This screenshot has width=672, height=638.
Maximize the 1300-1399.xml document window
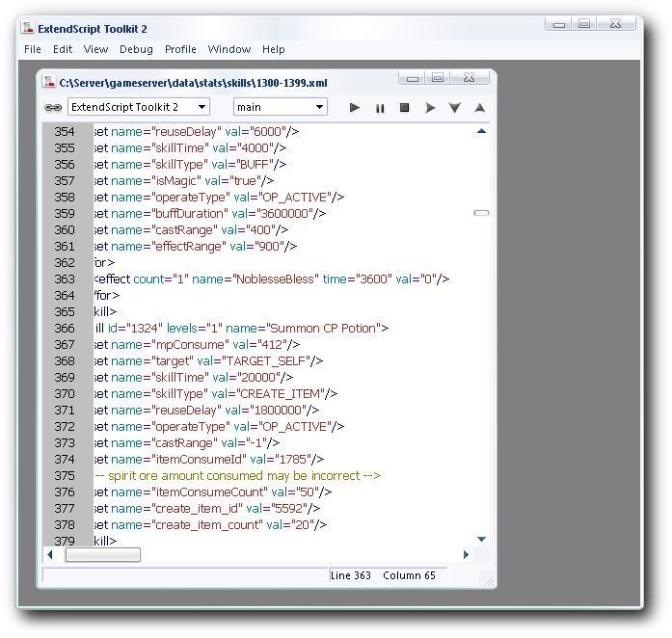click(x=438, y=78)
